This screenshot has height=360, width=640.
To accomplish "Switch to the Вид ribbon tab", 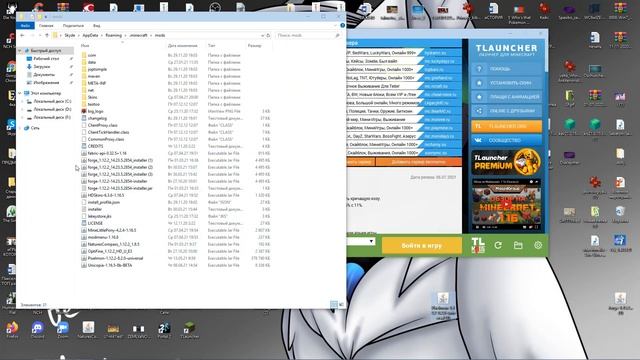I will [96, 26].
